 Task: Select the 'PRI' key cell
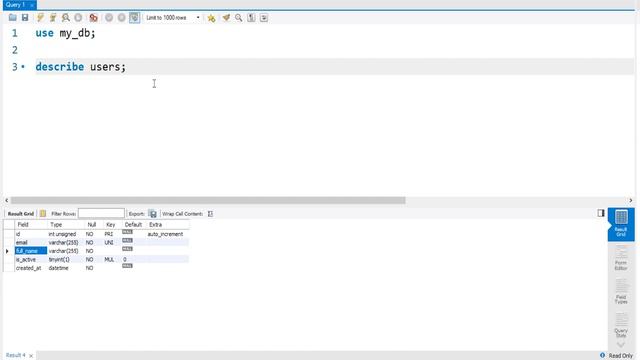pos(111,234)
